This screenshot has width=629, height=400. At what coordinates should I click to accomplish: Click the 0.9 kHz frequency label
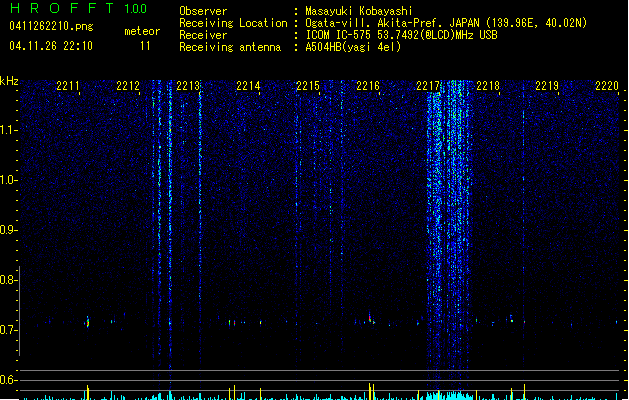(9, 230)
